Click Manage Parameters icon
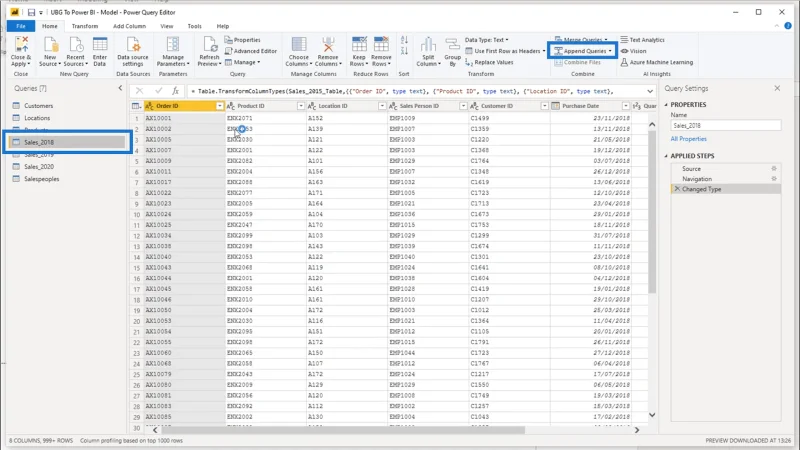 173,45
